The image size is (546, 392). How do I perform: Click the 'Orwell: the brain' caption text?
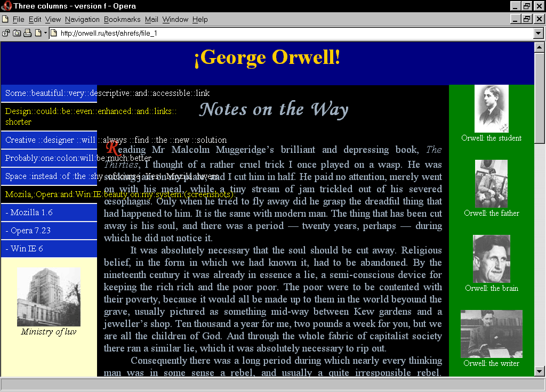point(491,288)
